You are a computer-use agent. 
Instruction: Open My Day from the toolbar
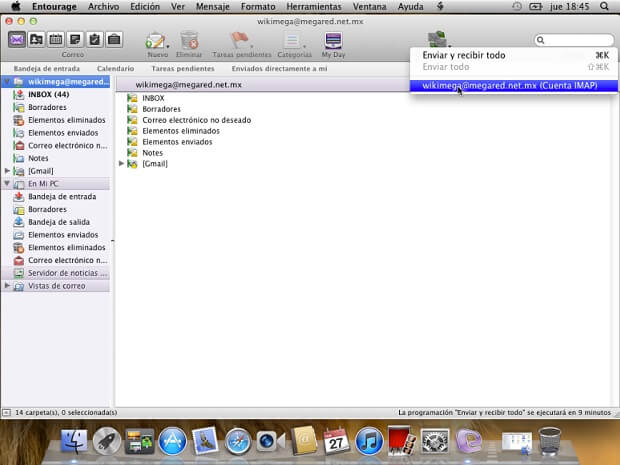point(333,40)
